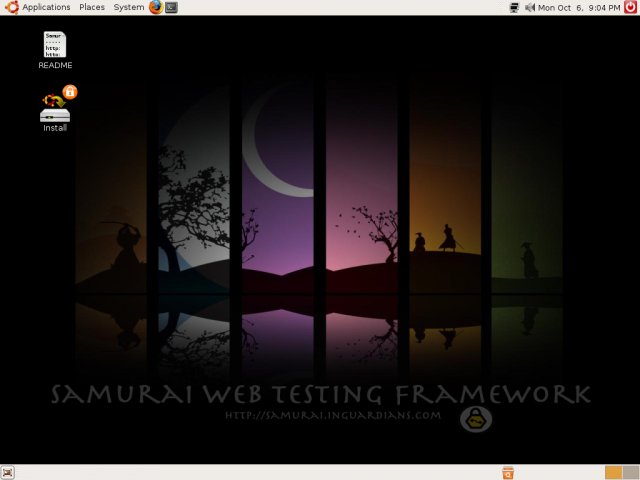Click the Ubuntu logo in the top panel

point(12,7)
